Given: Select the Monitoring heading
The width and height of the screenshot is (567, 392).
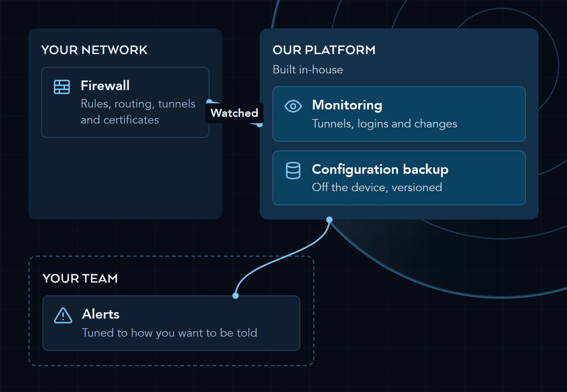Looking at the screenshot, I should (347, 105).
